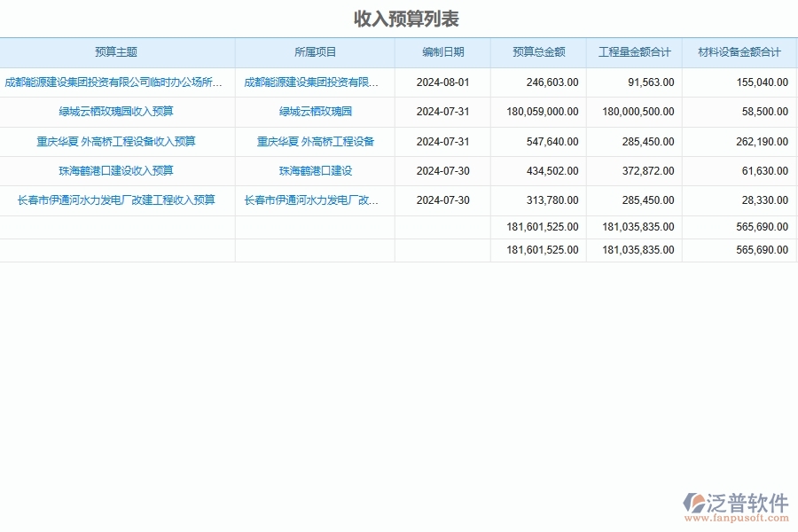Click project 珠海鹤港口建设 cell
Screen dimensions: 798x532
[x=314, y=170]
